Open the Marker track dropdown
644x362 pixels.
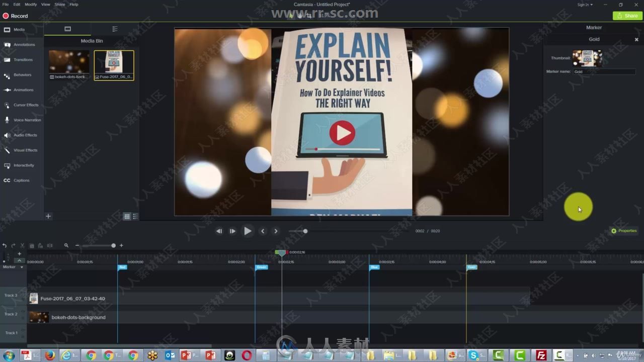[21, 267]
